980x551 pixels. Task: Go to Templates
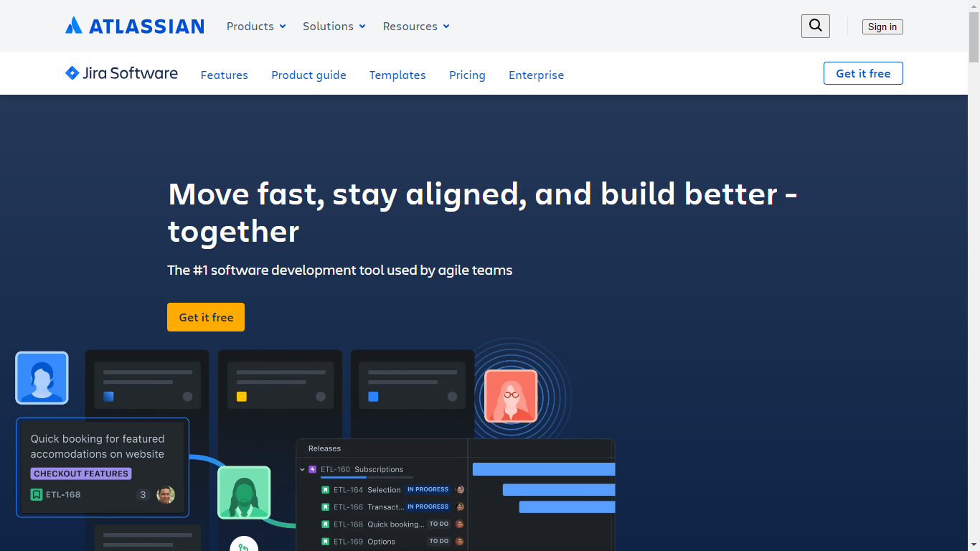tap(397, 75)
